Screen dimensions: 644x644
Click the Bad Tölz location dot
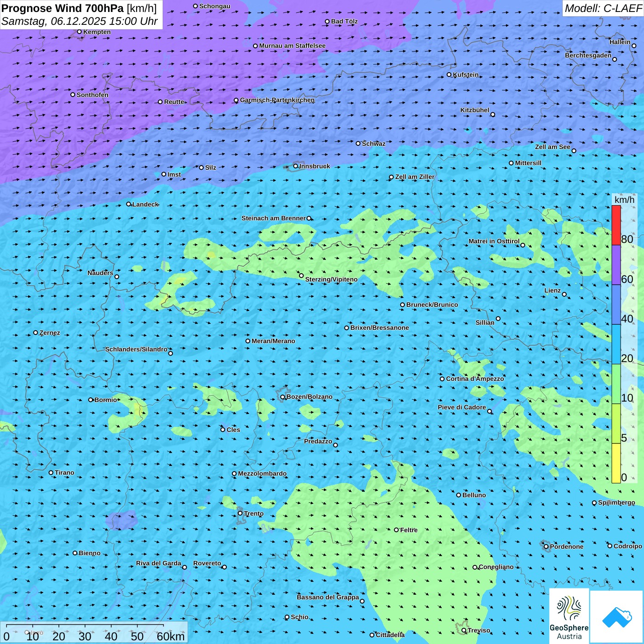[328, 21]
